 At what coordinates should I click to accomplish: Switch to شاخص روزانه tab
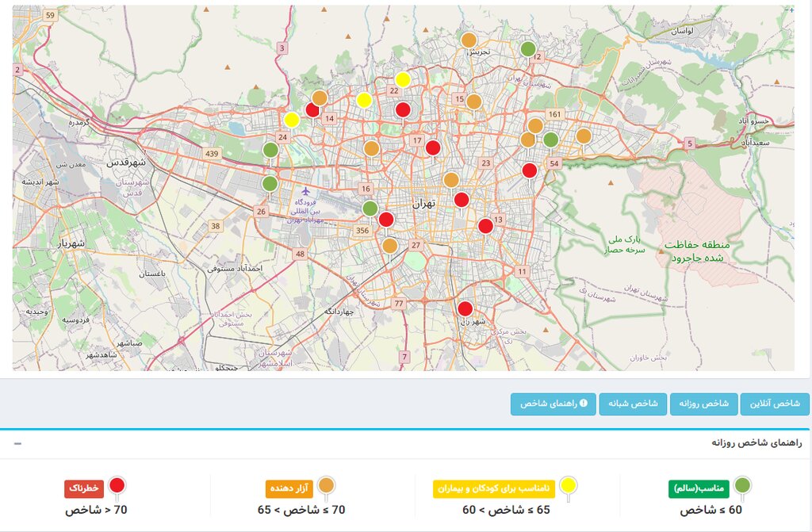tap(704, 404)
